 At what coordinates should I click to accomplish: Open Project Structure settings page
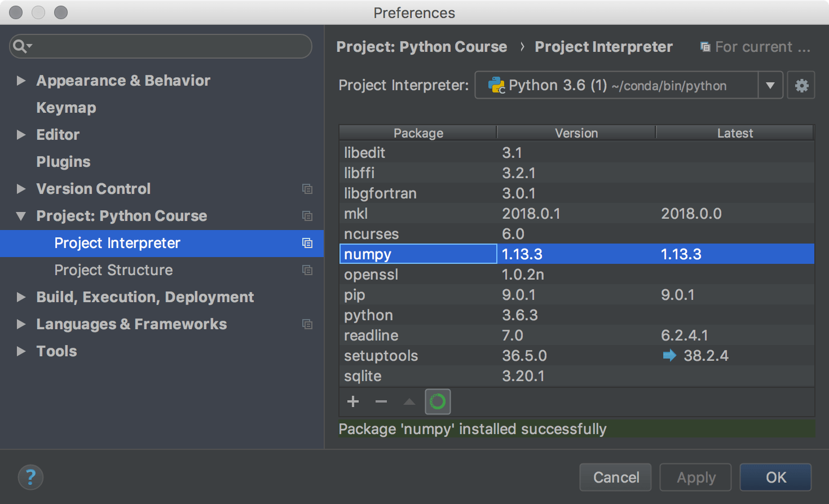click(x=113, y=270)
